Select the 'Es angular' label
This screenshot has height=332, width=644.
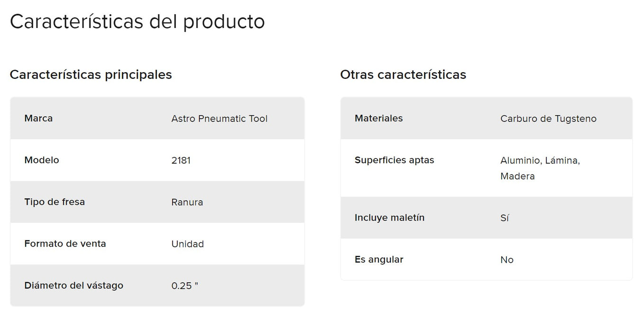point(379,259)
